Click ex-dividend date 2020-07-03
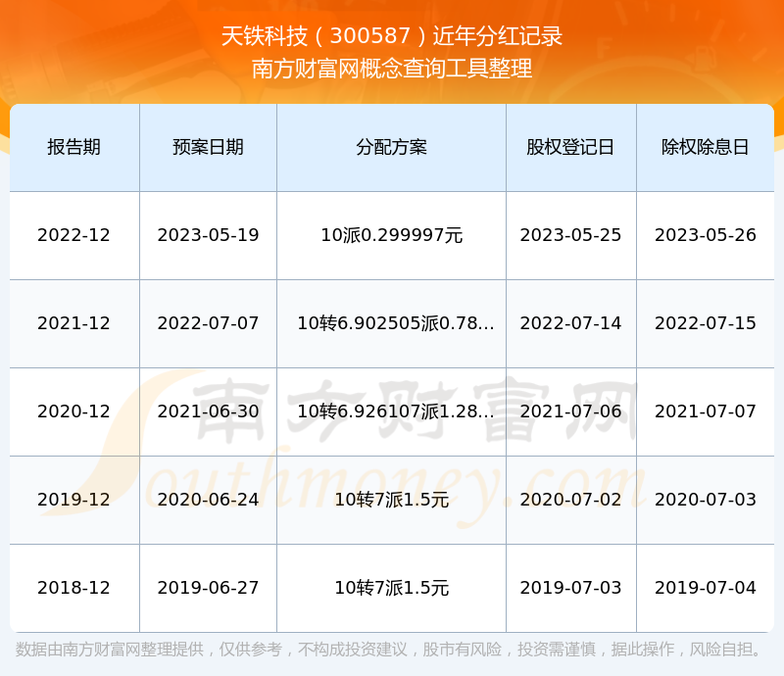This screenshot has height=676, width=784. point(705,499)
